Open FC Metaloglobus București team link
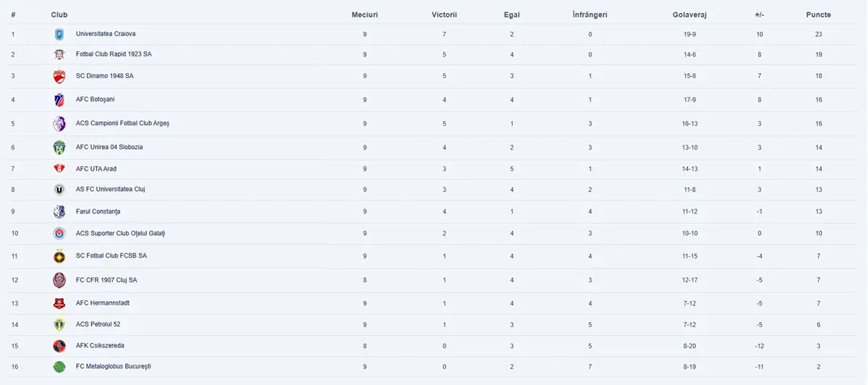Image resolution: width=868 pixels, height=385 pixels. (x=114, y=367)
